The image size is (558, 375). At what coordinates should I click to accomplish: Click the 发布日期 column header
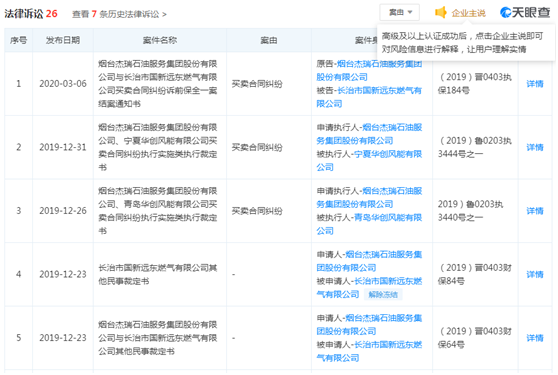[63, 40]
